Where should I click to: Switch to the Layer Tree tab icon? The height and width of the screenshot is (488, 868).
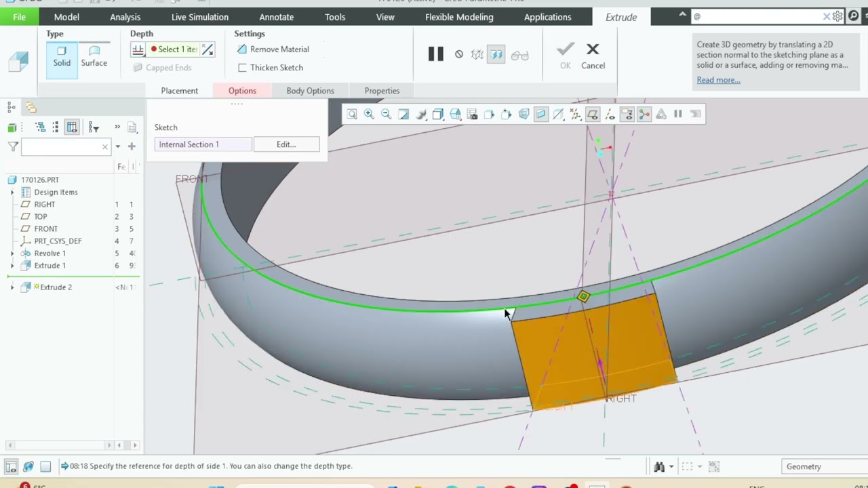click(x=31, y=107)
